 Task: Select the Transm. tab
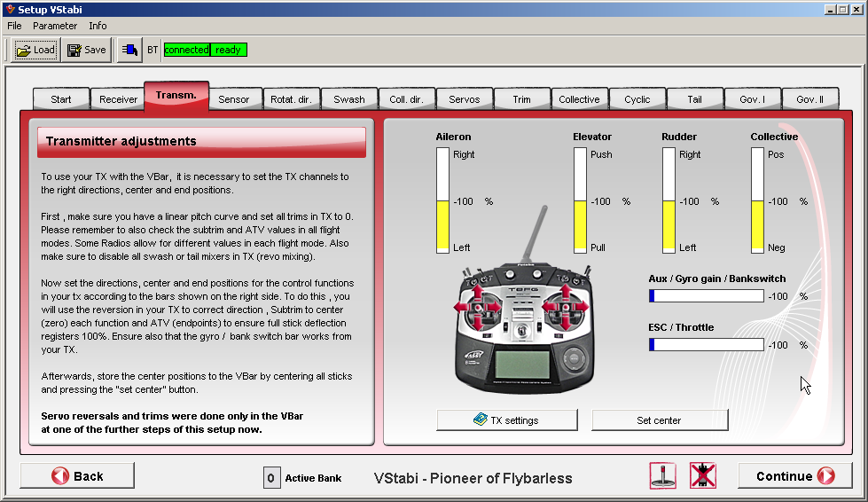(176, 96)
